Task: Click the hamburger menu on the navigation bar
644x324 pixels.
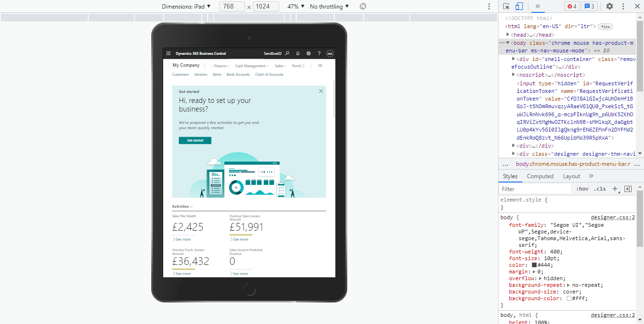Action: [x=320, y=65]
